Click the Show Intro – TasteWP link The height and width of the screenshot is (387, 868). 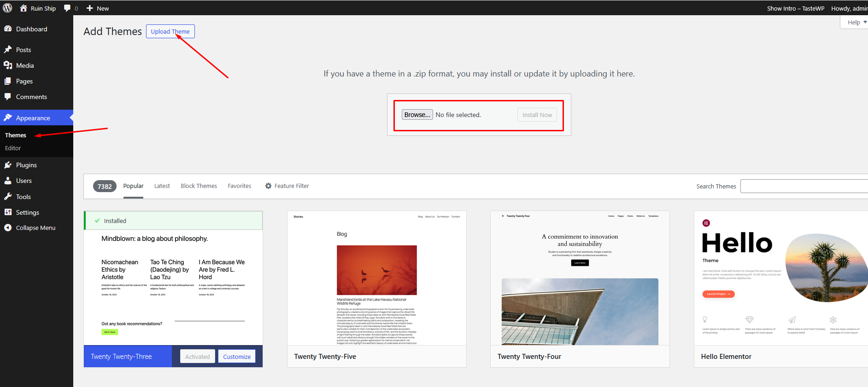click(x=796, y=8)
